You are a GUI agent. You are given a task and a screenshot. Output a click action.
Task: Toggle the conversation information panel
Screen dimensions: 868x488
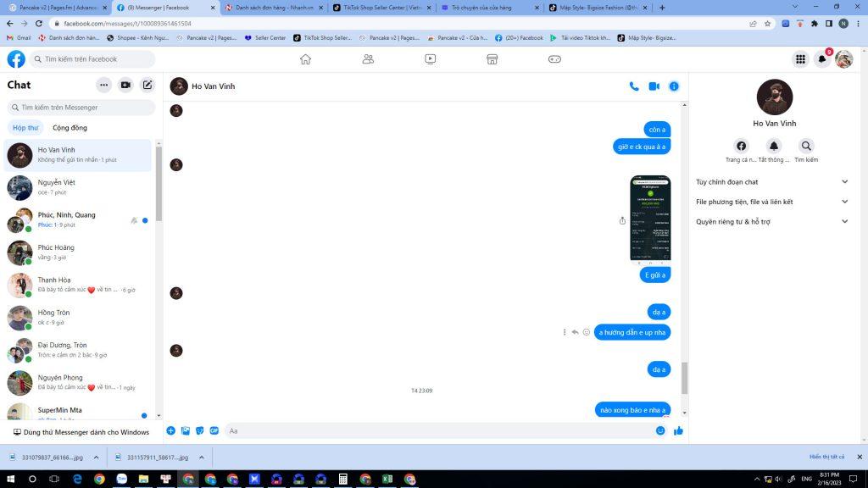coord(674,86)
